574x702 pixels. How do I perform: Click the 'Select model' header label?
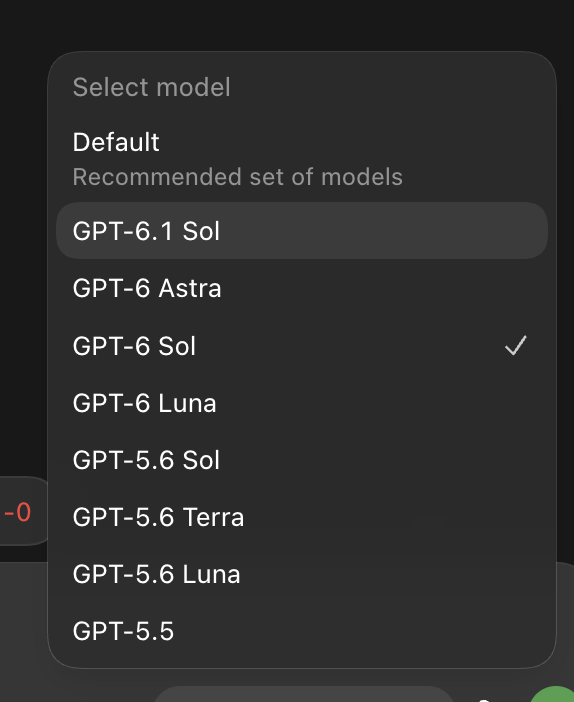(151, 87)
